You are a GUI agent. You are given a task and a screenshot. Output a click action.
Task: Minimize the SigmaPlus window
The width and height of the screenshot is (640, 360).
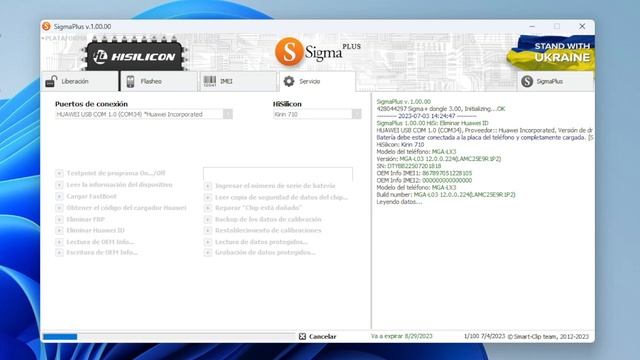532,26
